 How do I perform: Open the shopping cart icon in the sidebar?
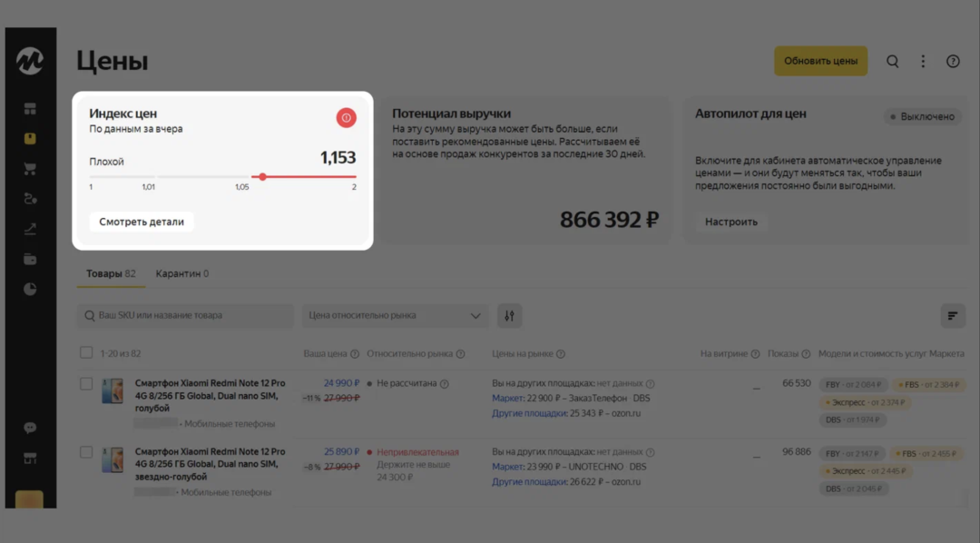click(30, 169)
